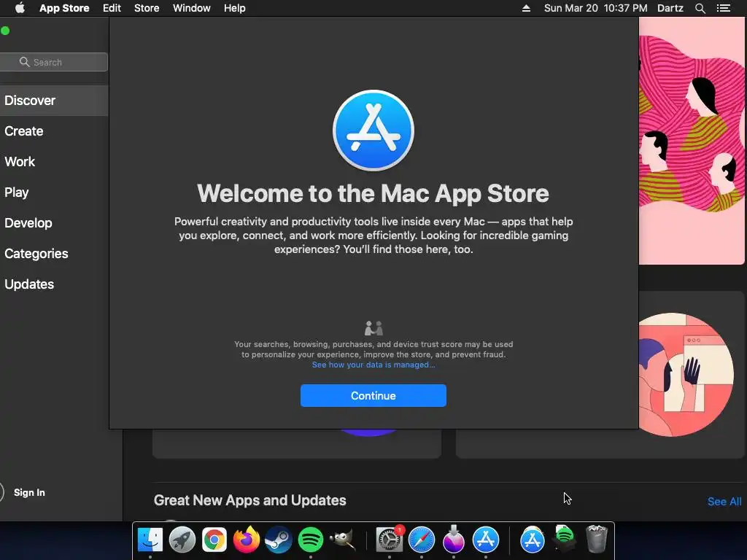Click the 'Great New Apps and Updates' heading
This screenshot has height=560, width=747.
coord(249,500)
